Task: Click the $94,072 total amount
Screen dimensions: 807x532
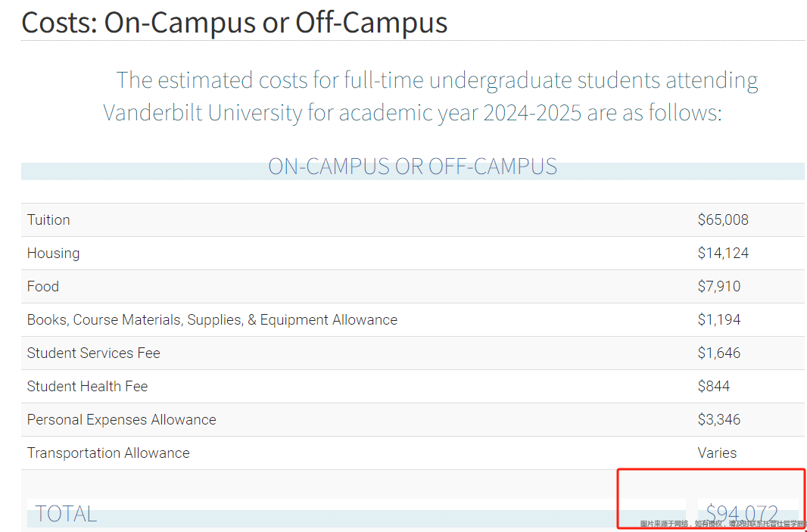Action: tap(742, 514)
